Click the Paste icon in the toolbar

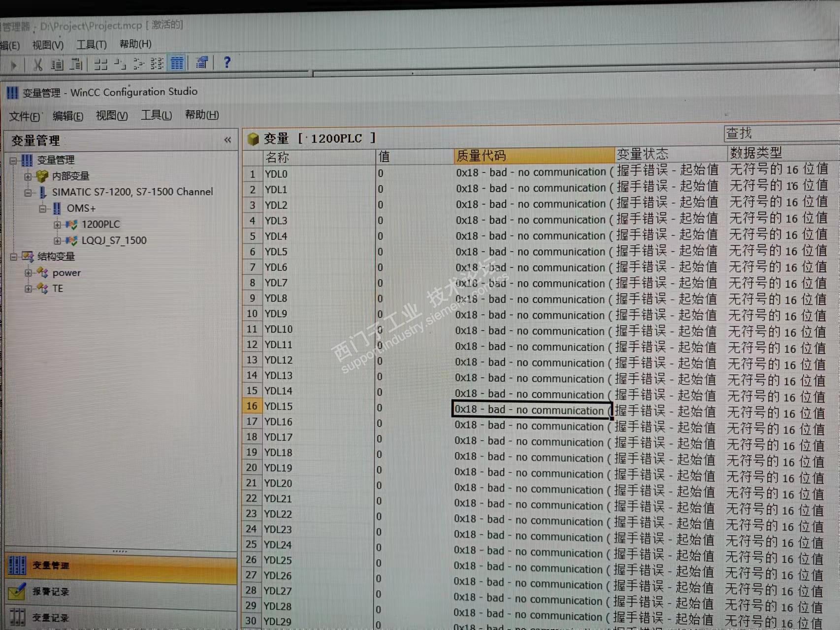[76, 64]
